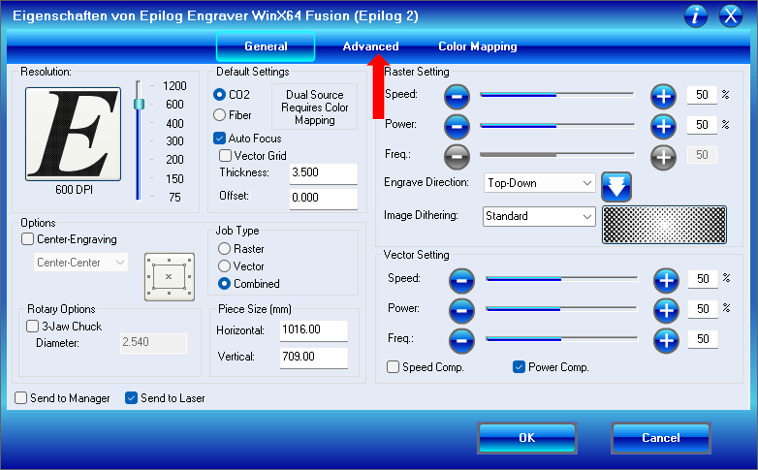This screenshot has height=470, width=758.
Task: Increase raster speed with plus button
Action: 663,96
